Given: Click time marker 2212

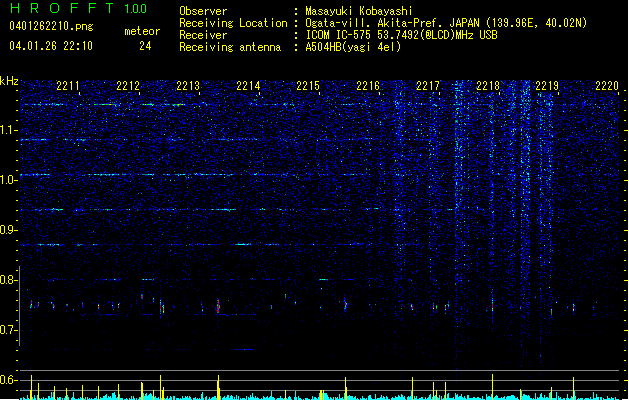Looking at the screenshot, I should click(x=128, y=86).
